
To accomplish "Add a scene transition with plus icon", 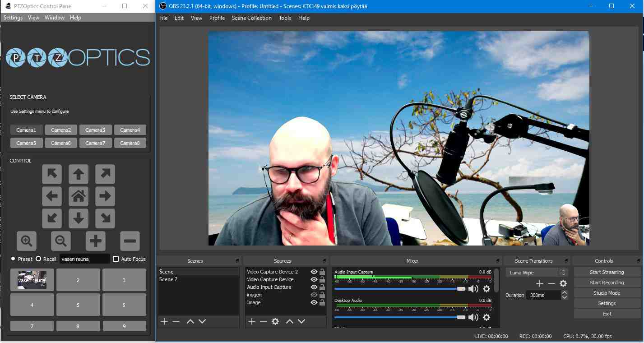I will (540, 283).
